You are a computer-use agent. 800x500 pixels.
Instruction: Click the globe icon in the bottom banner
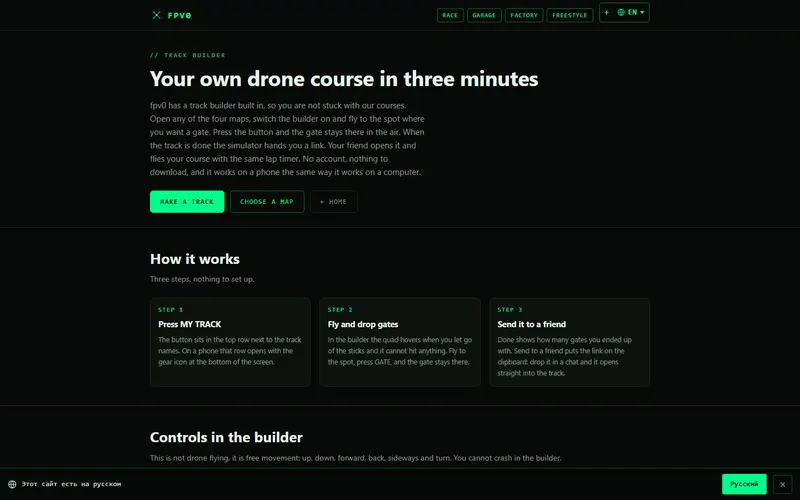pos(12,484)
